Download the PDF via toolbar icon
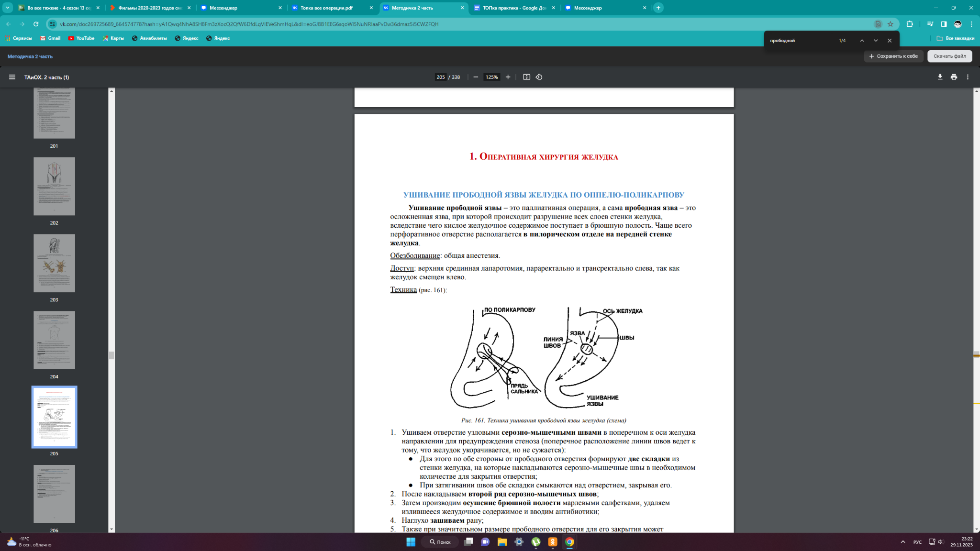Viewport: 980px width, 551px height. click(x=940, y=77)
